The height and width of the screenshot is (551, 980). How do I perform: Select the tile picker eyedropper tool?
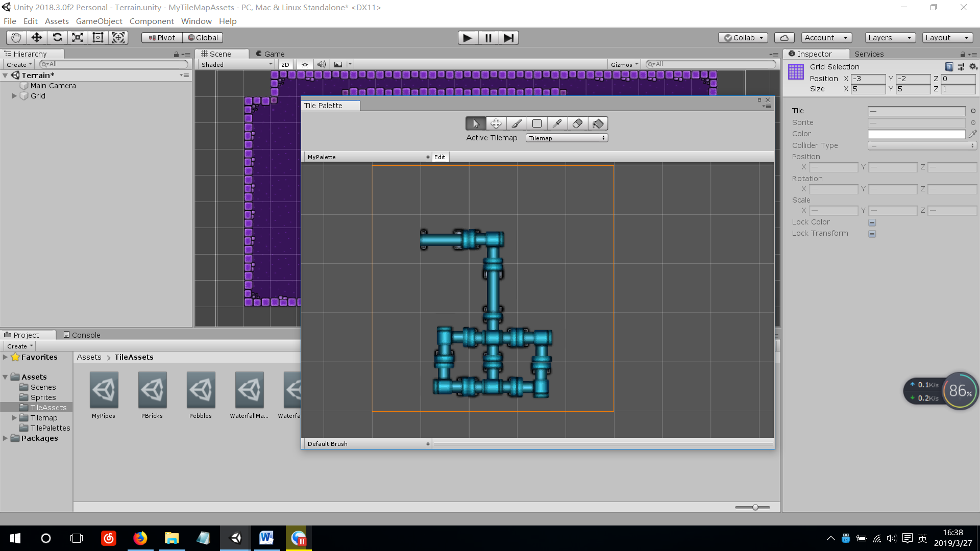pos(557,123)
